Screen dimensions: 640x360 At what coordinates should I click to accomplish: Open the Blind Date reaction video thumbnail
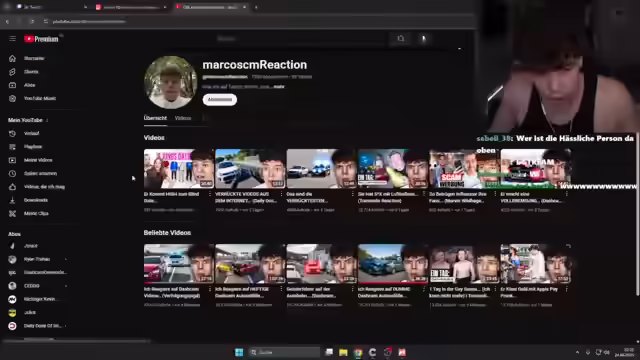coord(179,169)
